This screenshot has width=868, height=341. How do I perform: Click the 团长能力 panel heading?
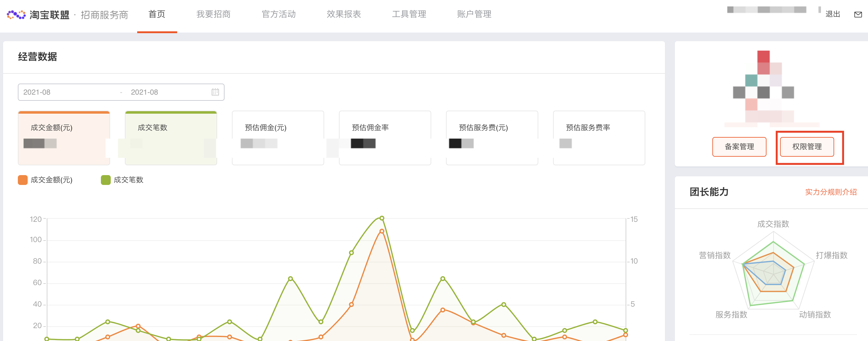coord(709,192)
